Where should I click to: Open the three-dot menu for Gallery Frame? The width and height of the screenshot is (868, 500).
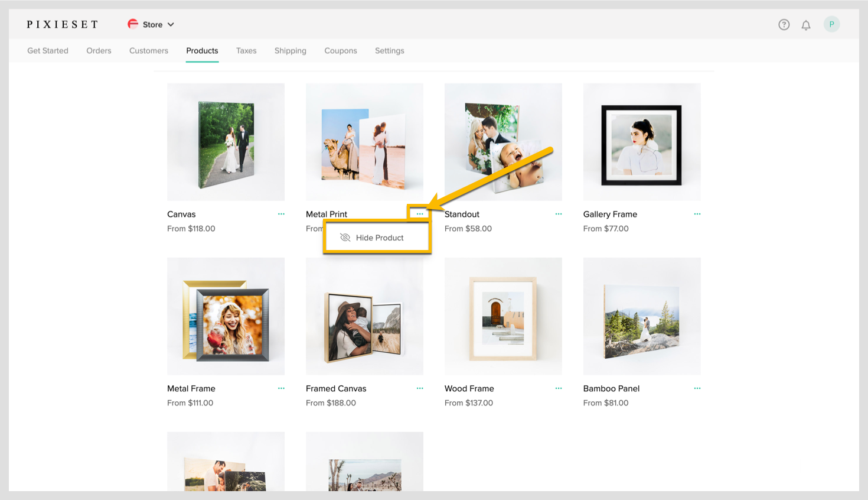[697, 214]
